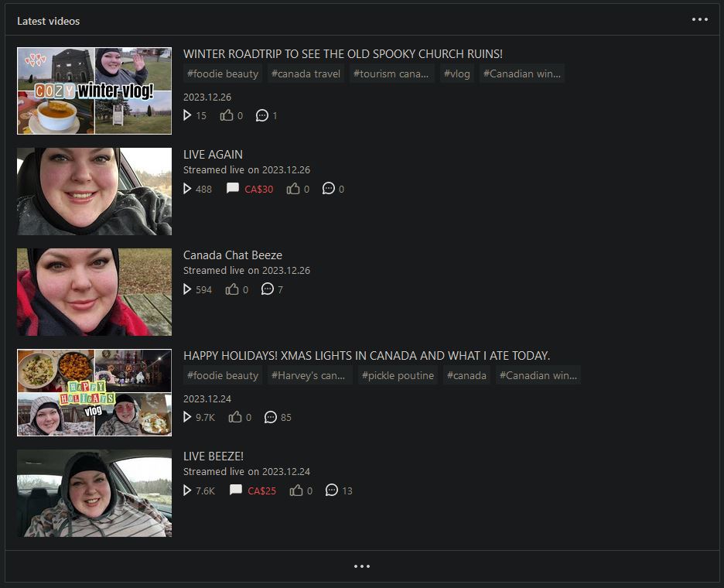Click the 85 comments count

pos(286,418)
